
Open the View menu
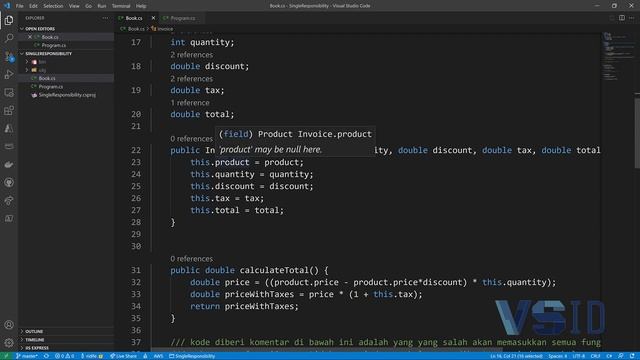click(x=74, y=6)
